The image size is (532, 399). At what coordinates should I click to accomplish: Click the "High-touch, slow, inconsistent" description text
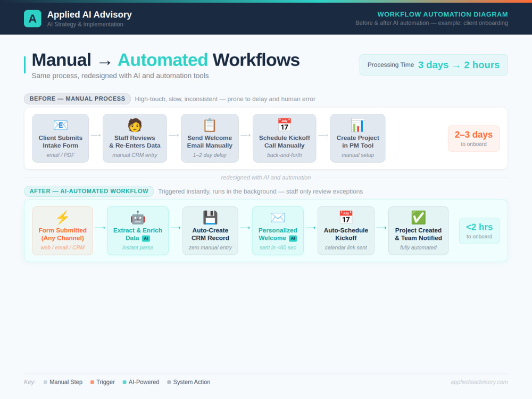[225, 99]
